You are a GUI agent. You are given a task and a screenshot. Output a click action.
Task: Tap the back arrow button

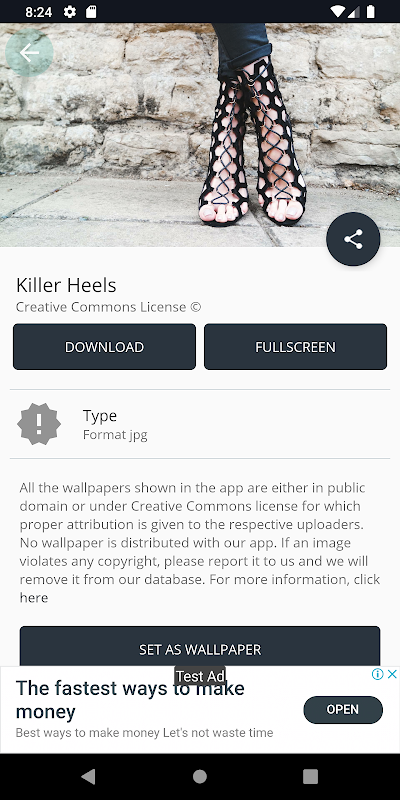point(29,53)
